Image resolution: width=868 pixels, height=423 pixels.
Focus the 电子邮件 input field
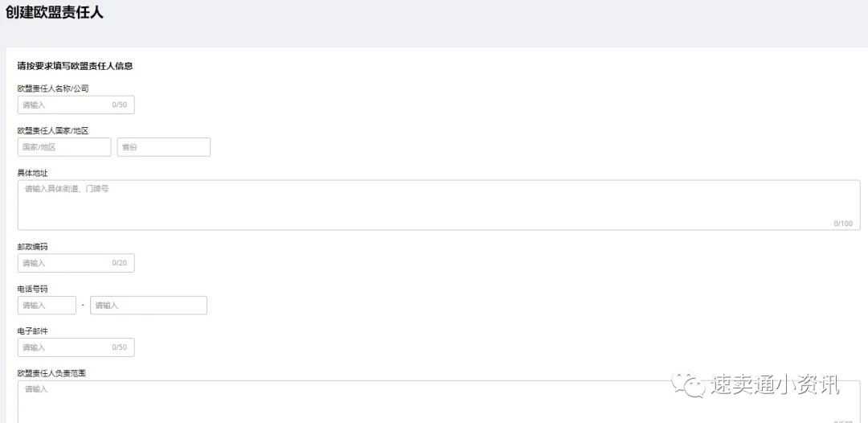point(76,347)
